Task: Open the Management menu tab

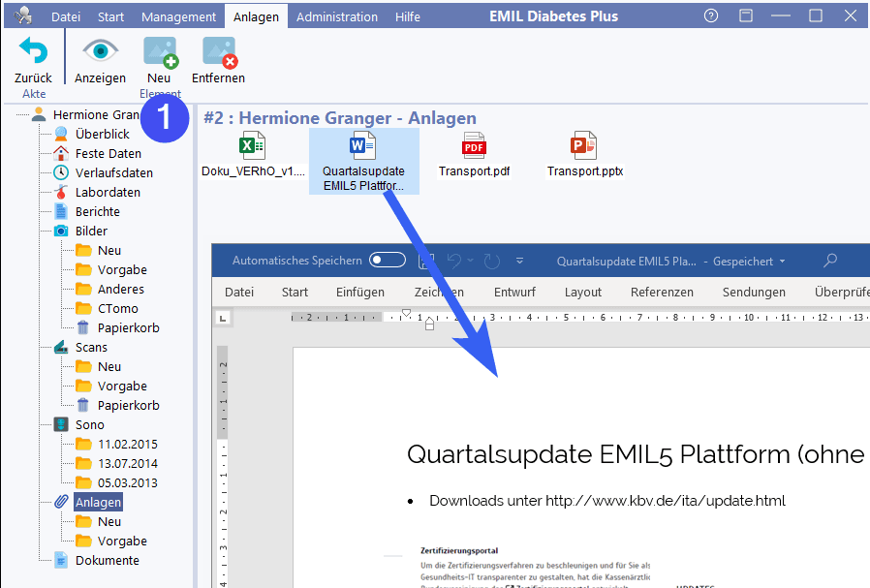Action: tap(178, 16)
